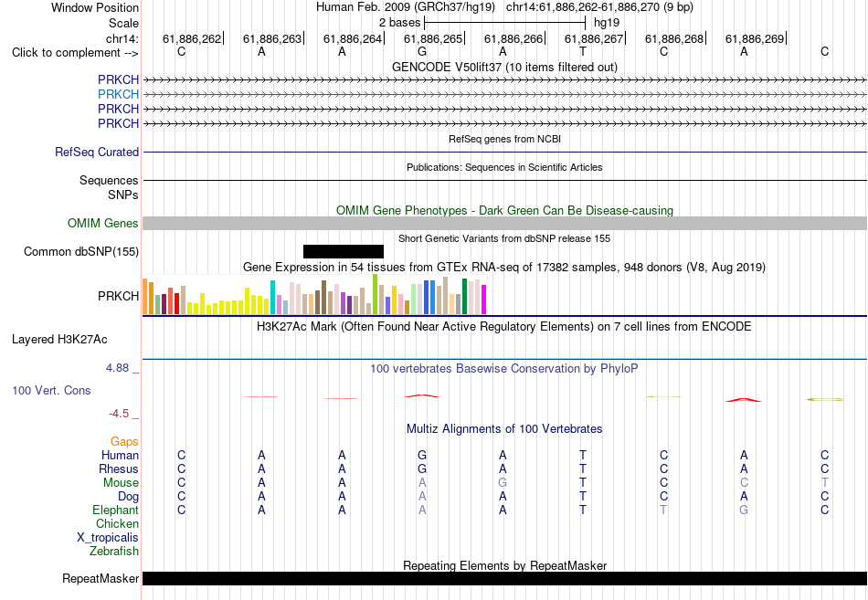Select the Rhesus alignment row label

coord(119,468)
